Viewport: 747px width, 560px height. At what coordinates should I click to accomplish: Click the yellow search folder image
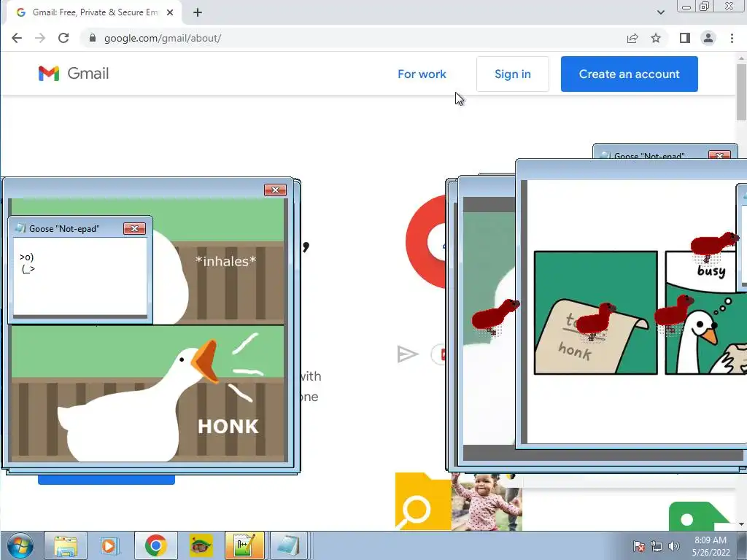pyautogui.click(x=423, y=502)
